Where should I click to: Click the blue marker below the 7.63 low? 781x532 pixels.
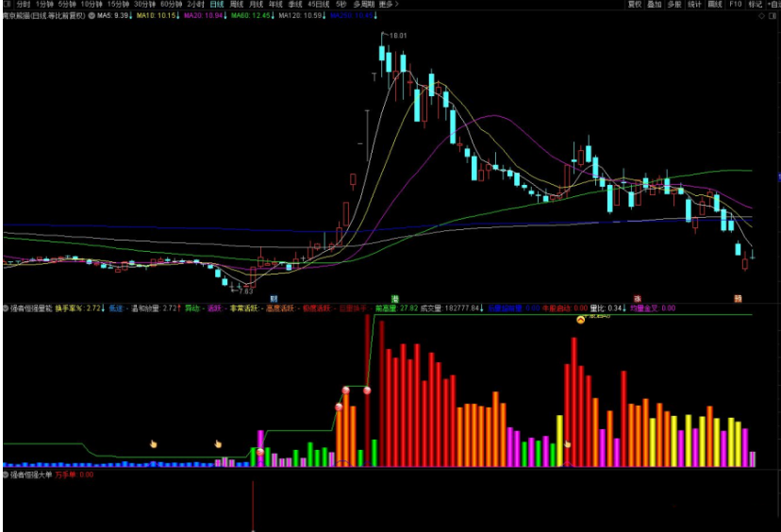274,299
